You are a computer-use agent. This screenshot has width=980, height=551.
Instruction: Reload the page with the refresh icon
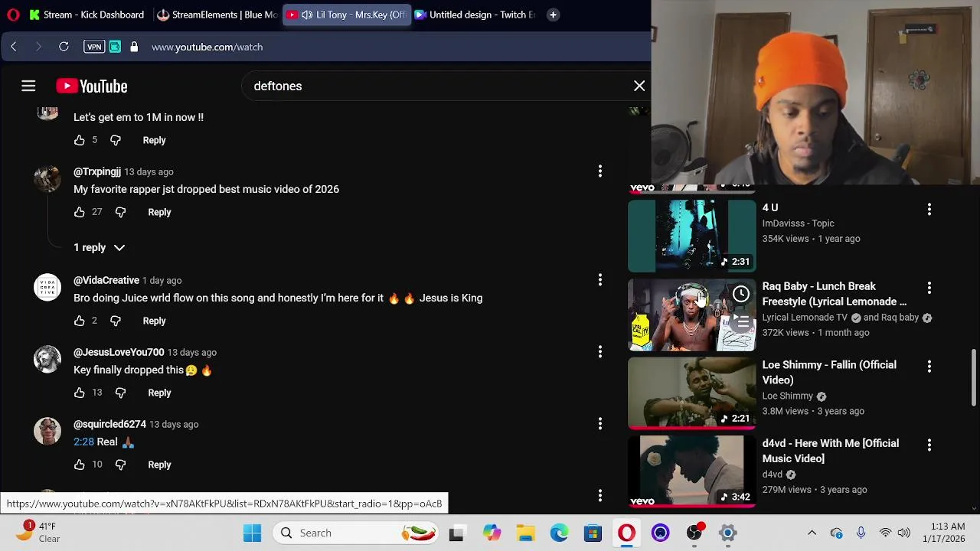click(x=64, y=47)
